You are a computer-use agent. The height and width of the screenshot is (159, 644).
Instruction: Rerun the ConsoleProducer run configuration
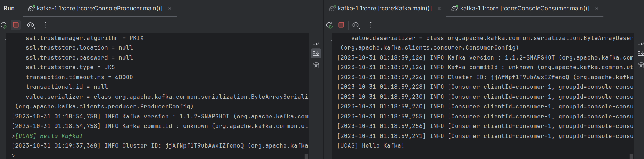click(x=4, y=25)
